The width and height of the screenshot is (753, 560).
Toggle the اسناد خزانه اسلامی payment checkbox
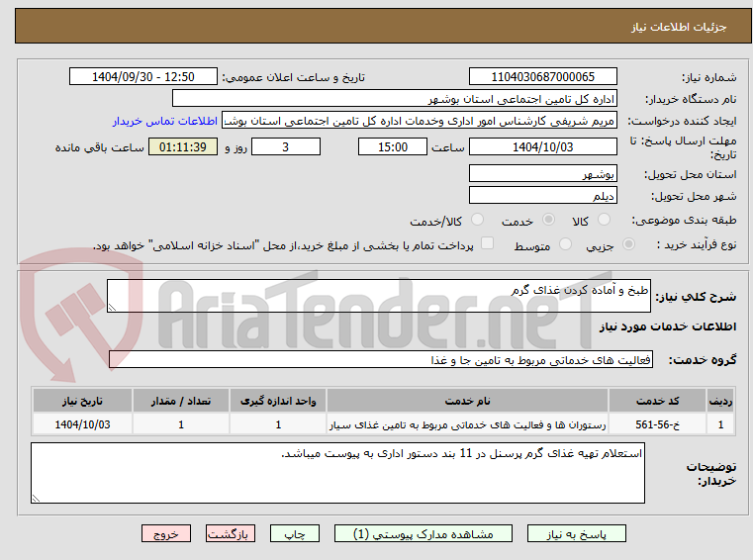pyautogui.click(x=487, y=243)
